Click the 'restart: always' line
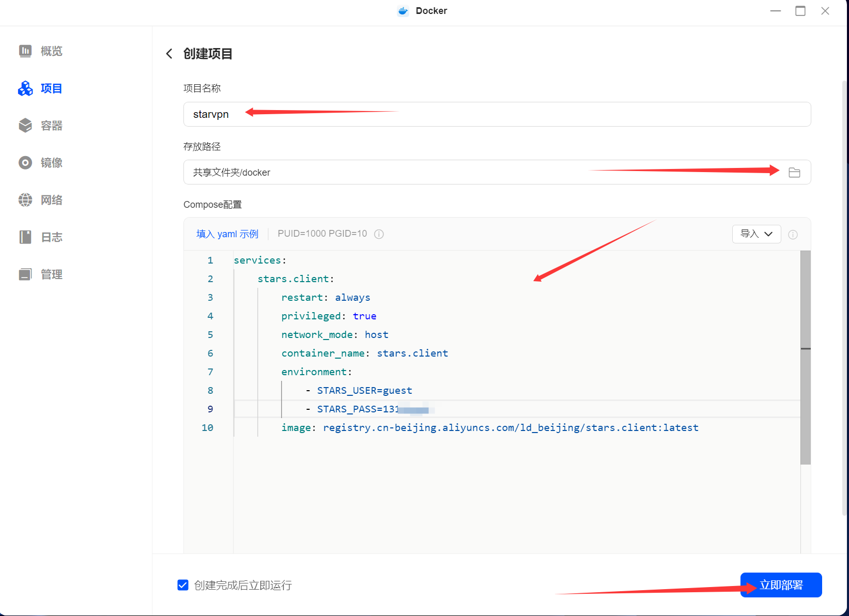The width and height of the screenshot is (849, 616). (326, 298)
